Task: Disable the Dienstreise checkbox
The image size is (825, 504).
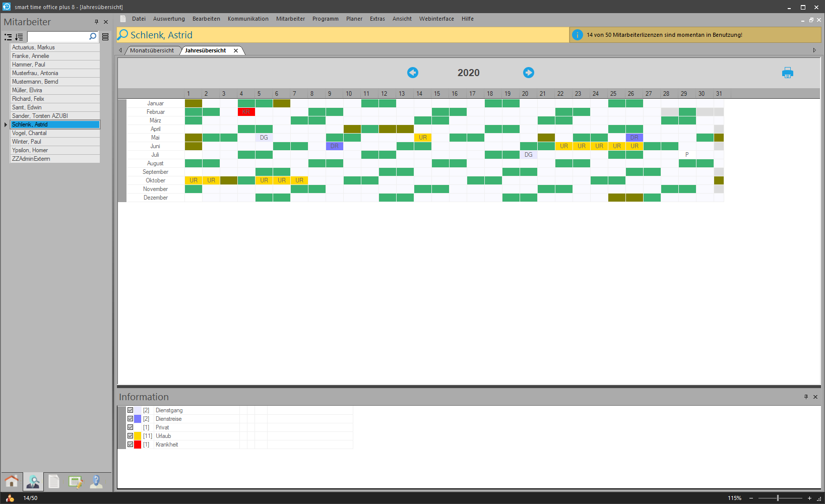Action: [x=130, y=419]
